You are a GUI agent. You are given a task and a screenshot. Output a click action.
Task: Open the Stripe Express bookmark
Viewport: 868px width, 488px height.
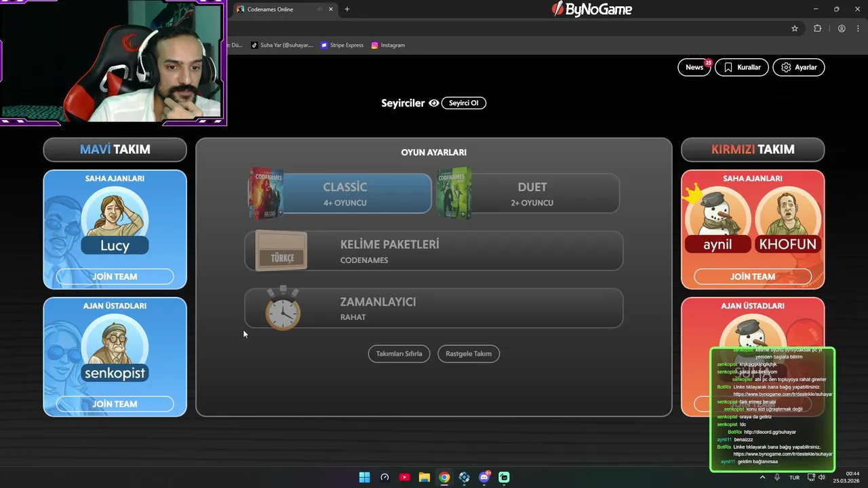point(342,45)
